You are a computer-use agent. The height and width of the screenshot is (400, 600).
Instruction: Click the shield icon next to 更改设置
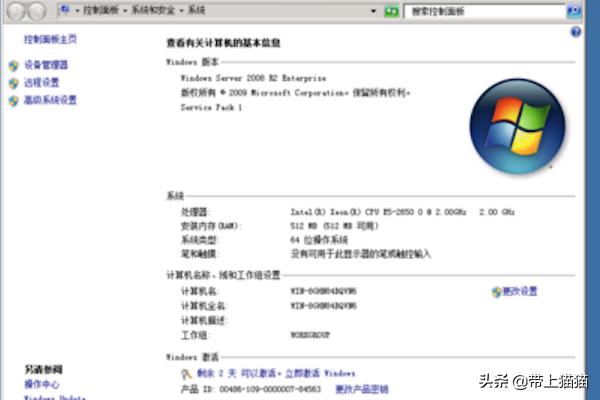tap(495, 291)
